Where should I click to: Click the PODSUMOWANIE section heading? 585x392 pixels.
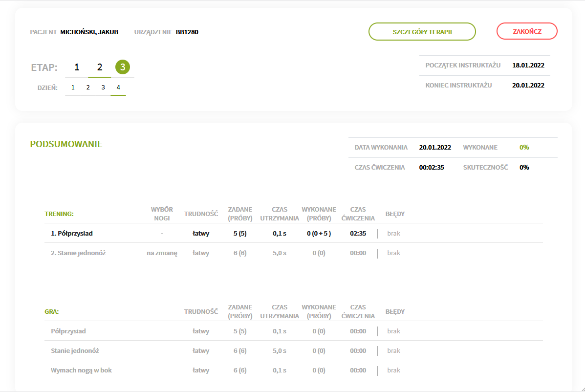click(66, 144)
